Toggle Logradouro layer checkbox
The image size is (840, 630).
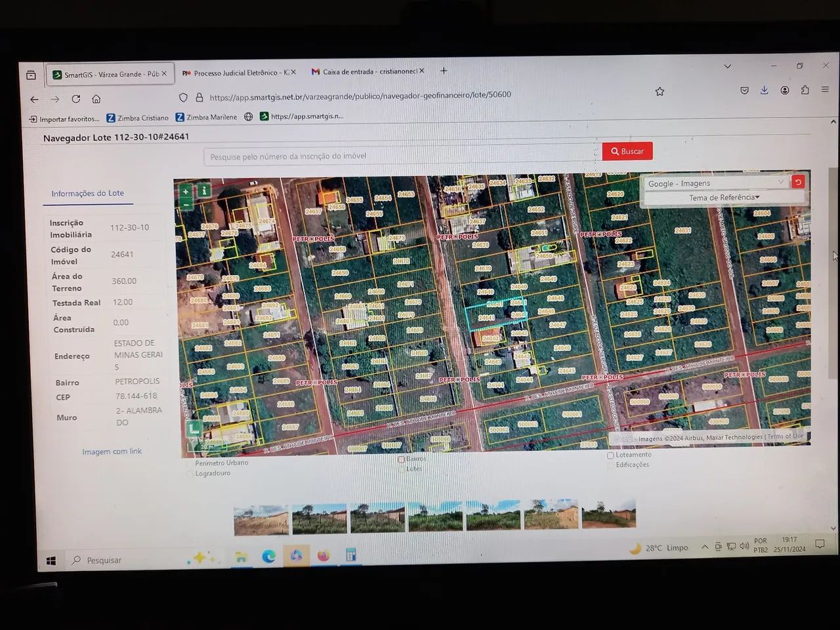[190, 474]
